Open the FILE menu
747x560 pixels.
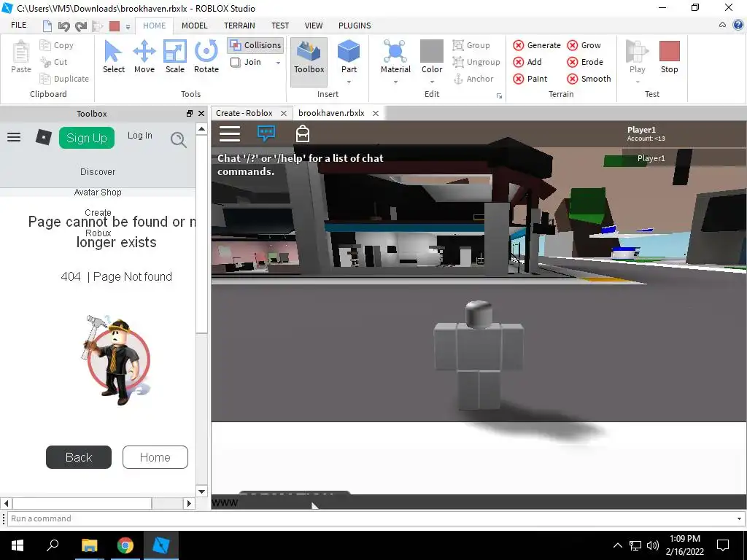[x=18, y=26]
